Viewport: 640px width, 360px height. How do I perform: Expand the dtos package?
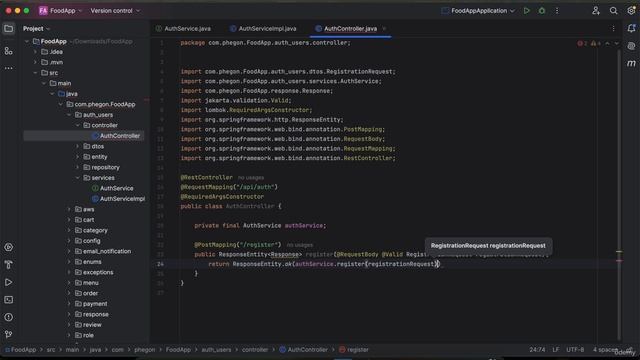point(78,146)
